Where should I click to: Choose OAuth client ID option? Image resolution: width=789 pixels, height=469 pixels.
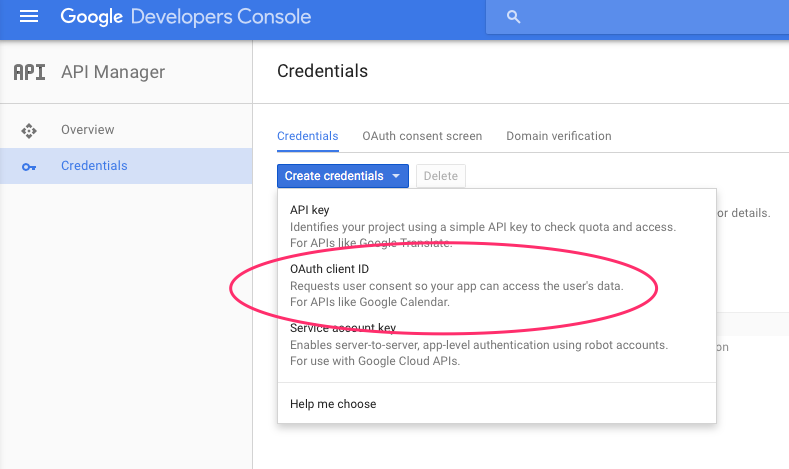[497, 285]
